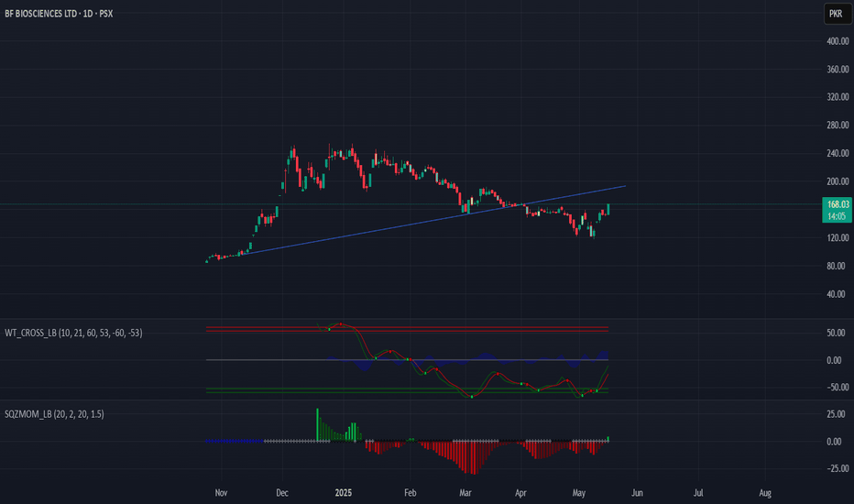Click the Apr date label
The image size is (854, 504).
(520, 493)
